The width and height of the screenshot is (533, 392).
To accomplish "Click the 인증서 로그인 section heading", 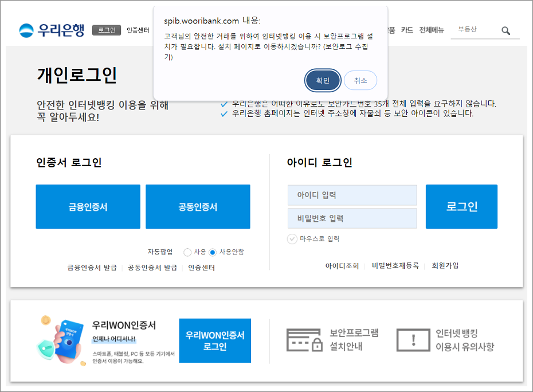I will [69, 162].
